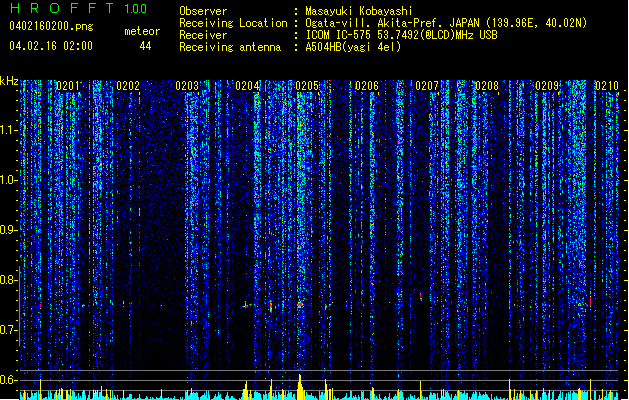This screenshot has width=629, height=400.
Task: Click the meteor count 44
Action: 145,46
